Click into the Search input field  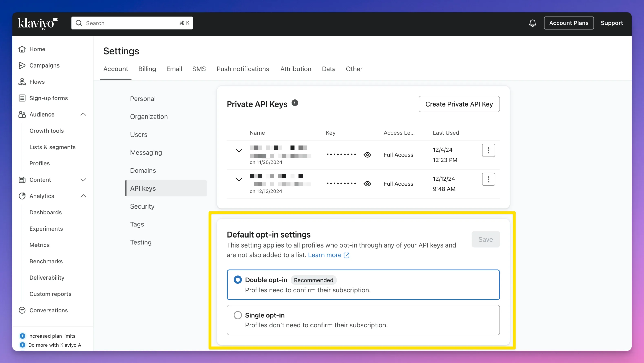click(x=132, y=23)
